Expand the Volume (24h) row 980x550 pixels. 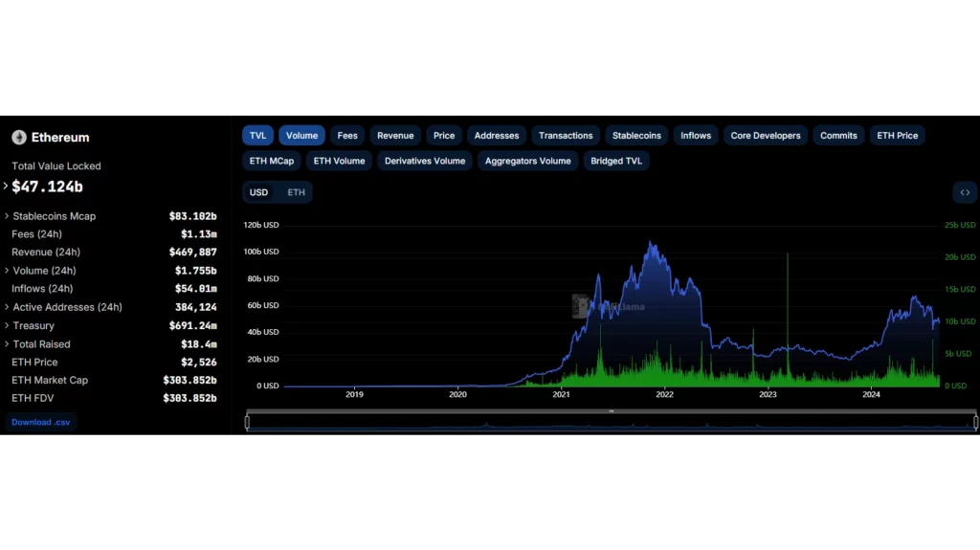point(7,271)
